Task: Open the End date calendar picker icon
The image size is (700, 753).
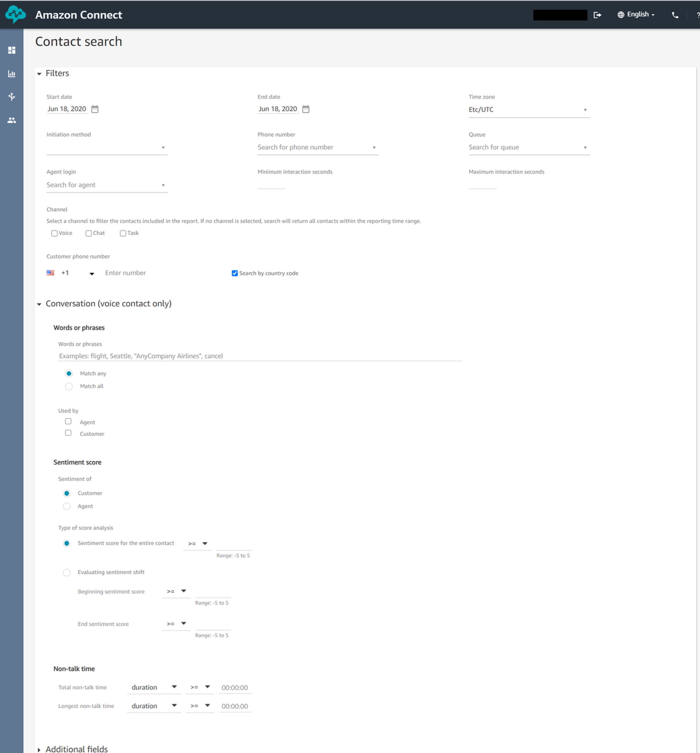Action: [306, 109]
